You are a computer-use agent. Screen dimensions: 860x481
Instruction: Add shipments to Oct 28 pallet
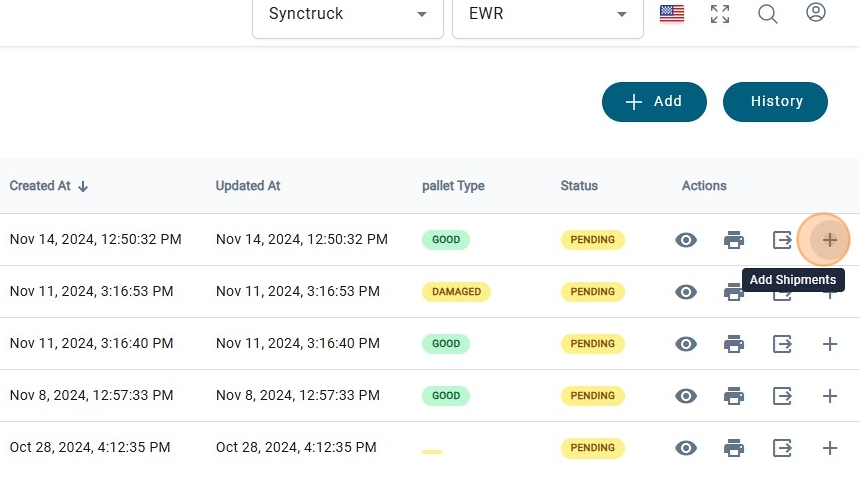829,448
